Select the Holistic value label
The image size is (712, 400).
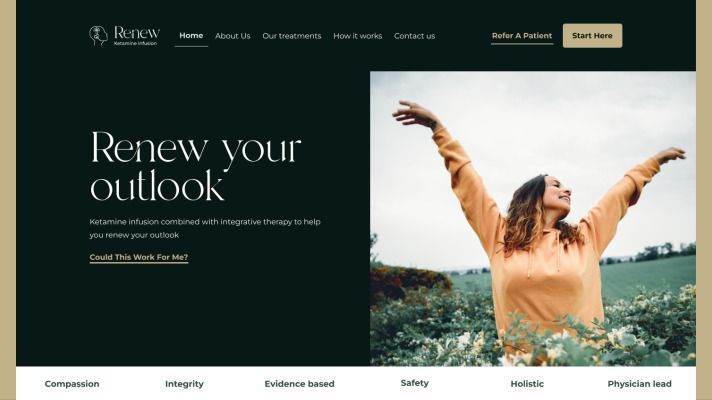click(x=527, y=384)
